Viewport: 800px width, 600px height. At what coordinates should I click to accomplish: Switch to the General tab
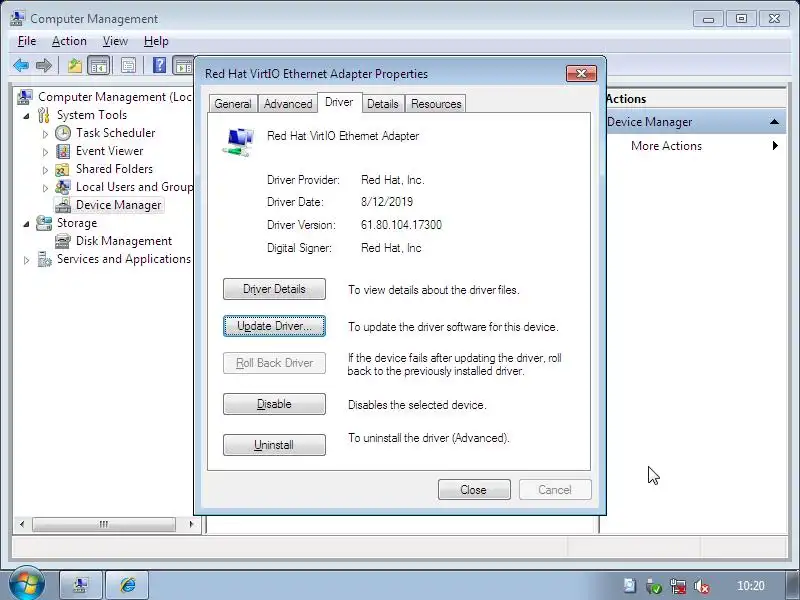pos(233,104)
